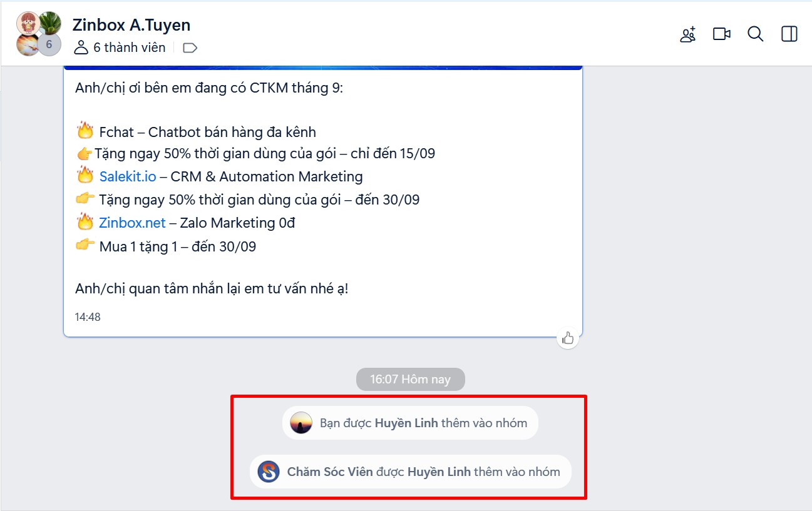Click the tag label icon beside member count

pos(190,48)
